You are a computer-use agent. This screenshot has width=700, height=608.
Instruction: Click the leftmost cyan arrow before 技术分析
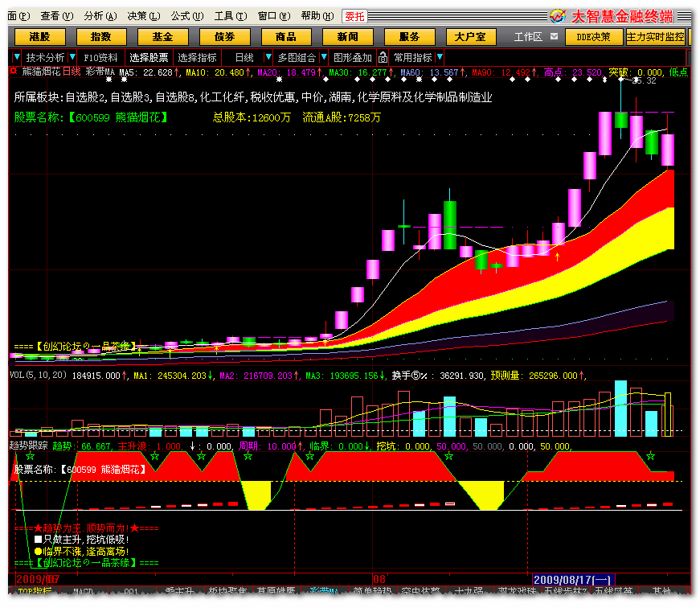pyautogui.click(x=17, y=57)
